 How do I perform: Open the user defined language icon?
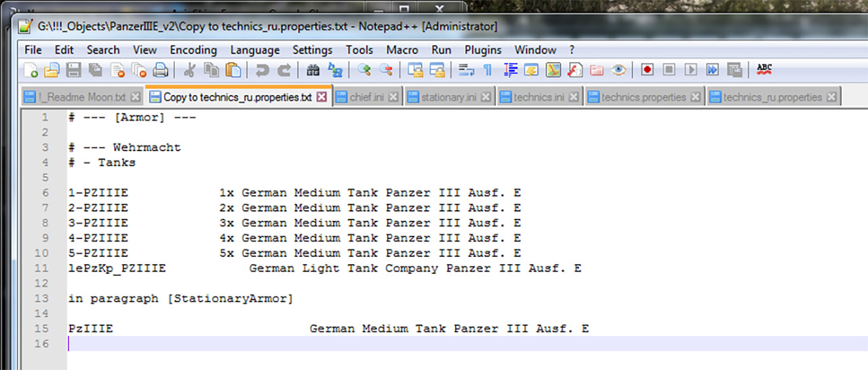[531, 70]
